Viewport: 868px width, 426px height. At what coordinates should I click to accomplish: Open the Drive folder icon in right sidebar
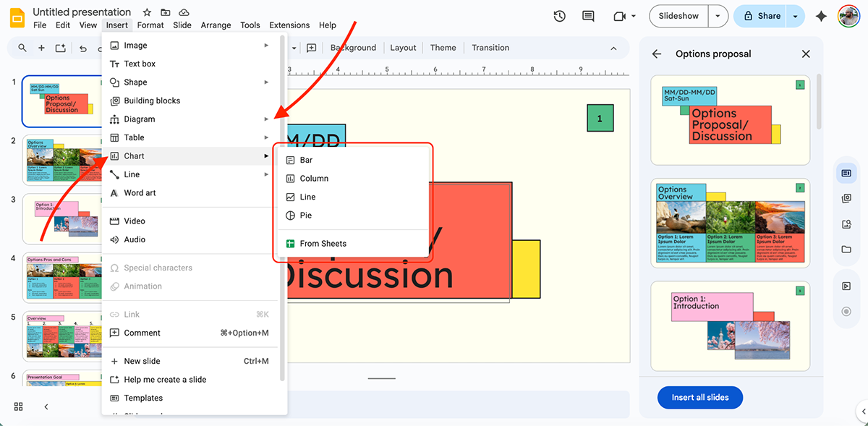coord(847,250)
